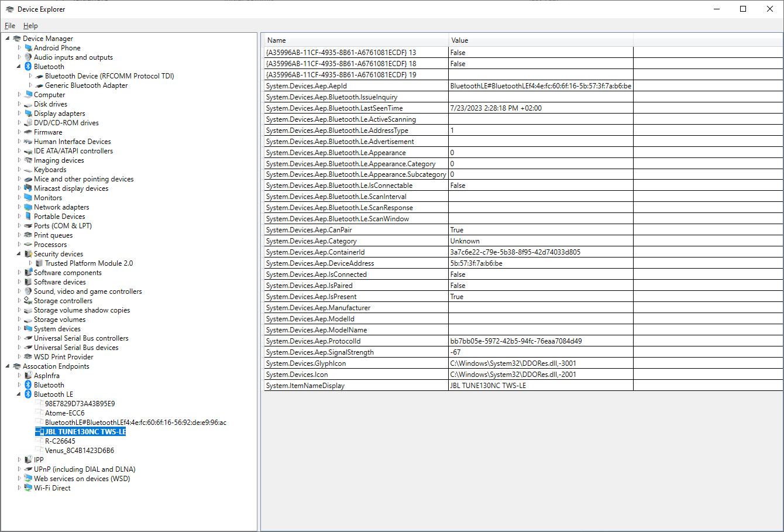Click the Security devices icon
The height and width of the screenshot is (532, 784).
(28, 254)
